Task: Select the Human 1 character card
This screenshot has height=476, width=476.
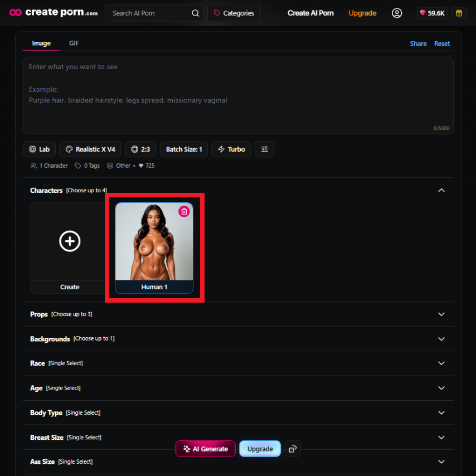Action: pyautogui.click(x=154, y=248)
